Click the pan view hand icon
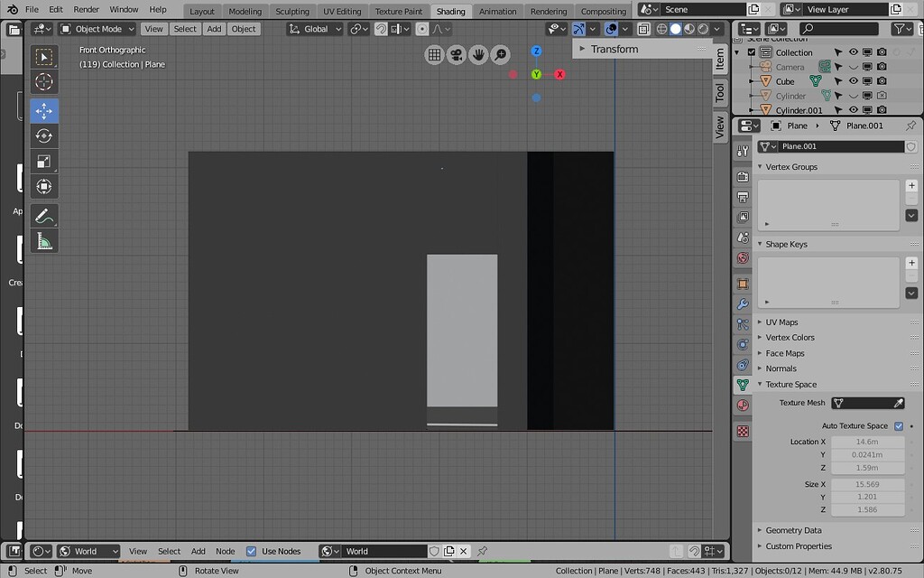This screenshot has height=578, width=924. click(478, 55)
